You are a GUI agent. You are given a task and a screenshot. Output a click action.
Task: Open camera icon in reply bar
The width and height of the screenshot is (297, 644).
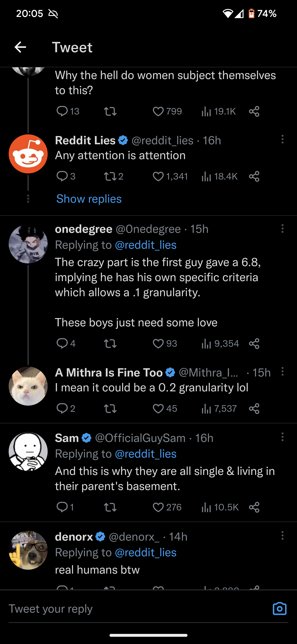(279, 608)
